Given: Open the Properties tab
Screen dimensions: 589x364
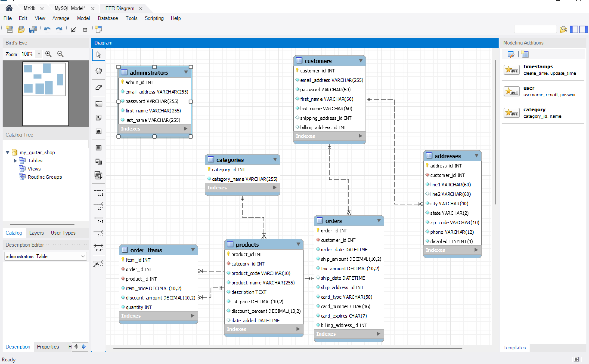Looking at the screenshot, I should click(x=48, y=347).
